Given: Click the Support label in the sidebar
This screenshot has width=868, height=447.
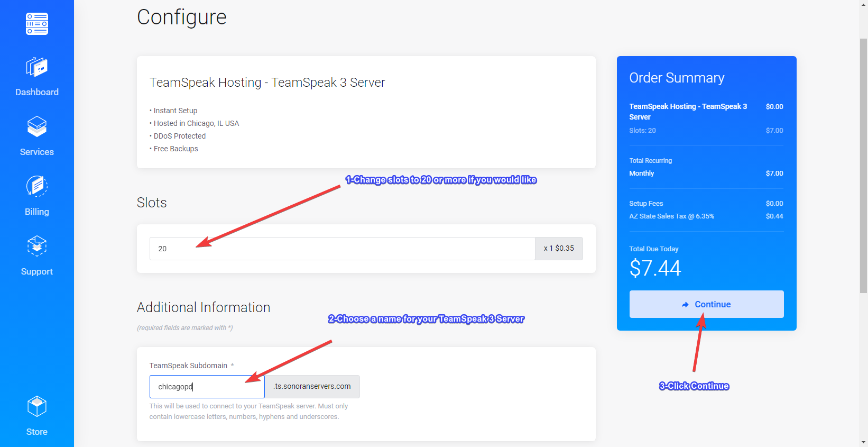Looking at the screenshot, I should click(37, 271).
